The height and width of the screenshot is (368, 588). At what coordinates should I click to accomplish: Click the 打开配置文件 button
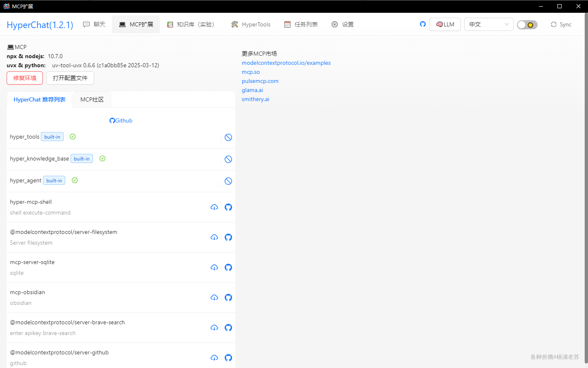[x=70, y=78]
